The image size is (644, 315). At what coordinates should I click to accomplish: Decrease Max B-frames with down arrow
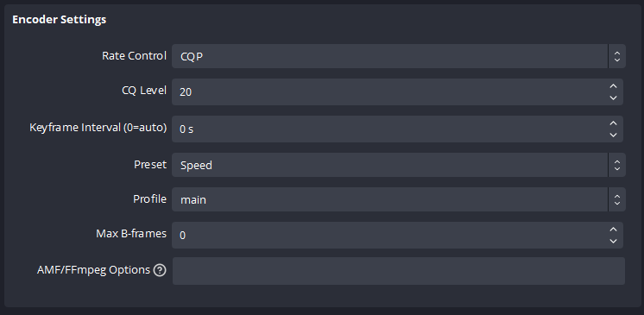(x=613, y=241)
